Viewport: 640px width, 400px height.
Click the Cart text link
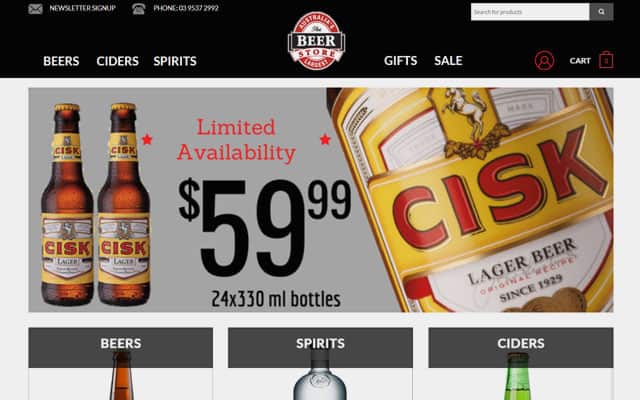pyautogui.click(x=580, y=61)
